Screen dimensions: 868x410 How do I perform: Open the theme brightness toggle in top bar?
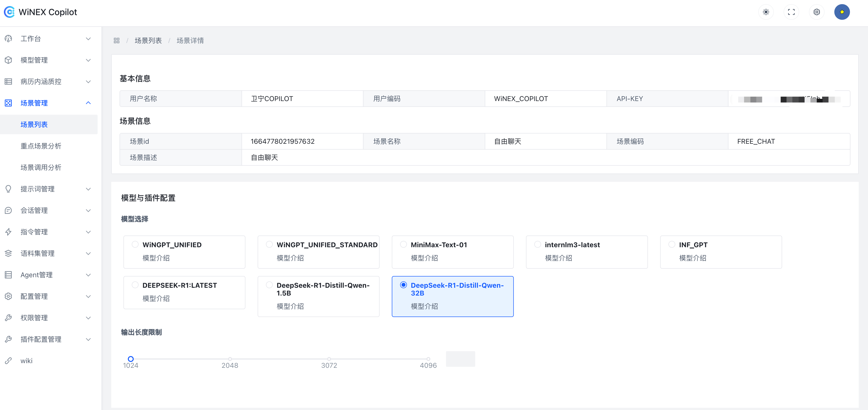pos(766,12)
